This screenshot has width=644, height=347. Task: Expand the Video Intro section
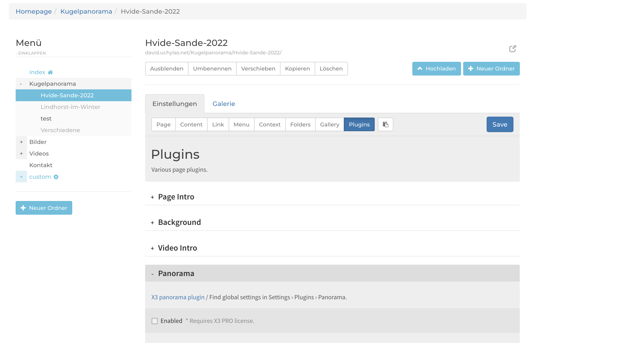[332, 248]
